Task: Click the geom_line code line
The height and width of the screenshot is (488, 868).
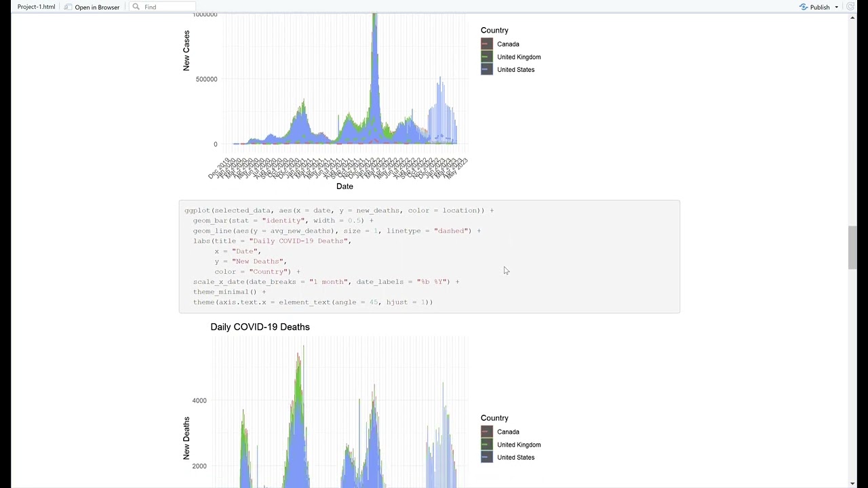Action: pyautogui.click(x=336, y=230)
